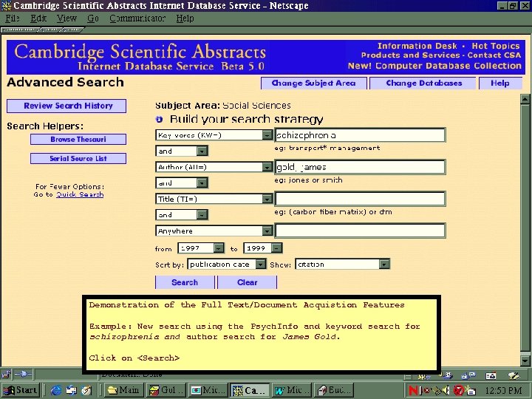
Task: Click Change Databases button
Action: [424, 83]
